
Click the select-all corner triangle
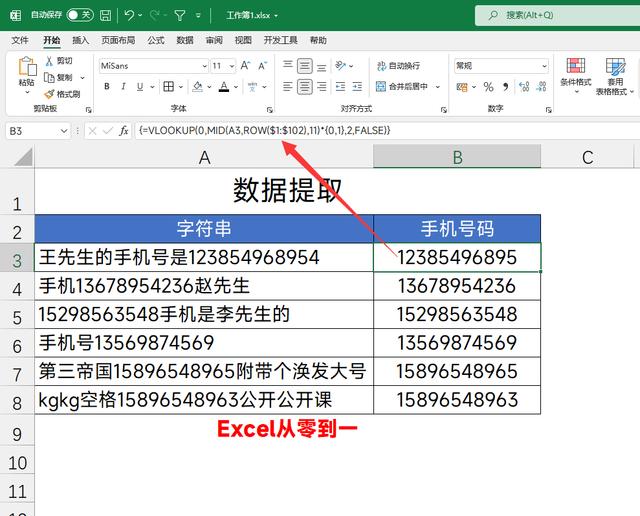23,158
